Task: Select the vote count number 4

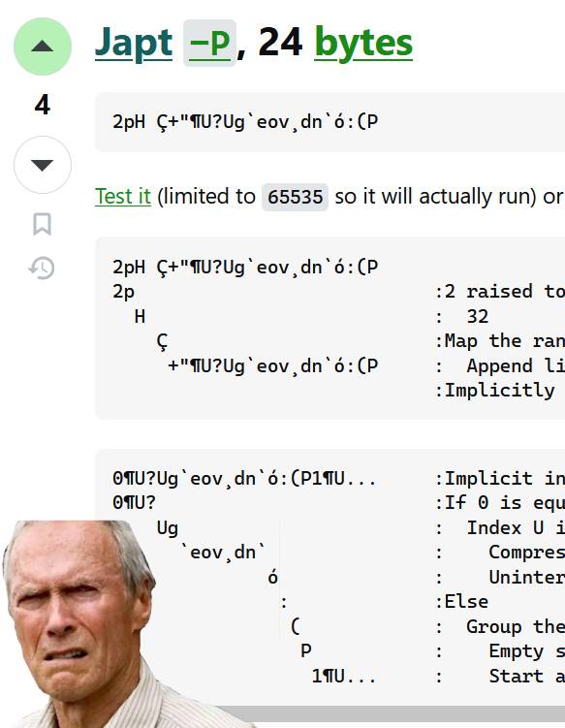Action: coord(43,105)
